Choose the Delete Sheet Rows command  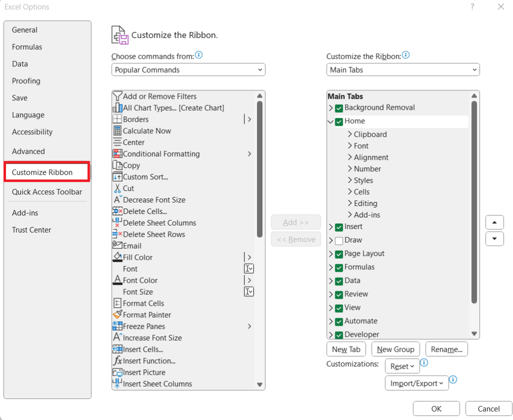pos(150,234)
